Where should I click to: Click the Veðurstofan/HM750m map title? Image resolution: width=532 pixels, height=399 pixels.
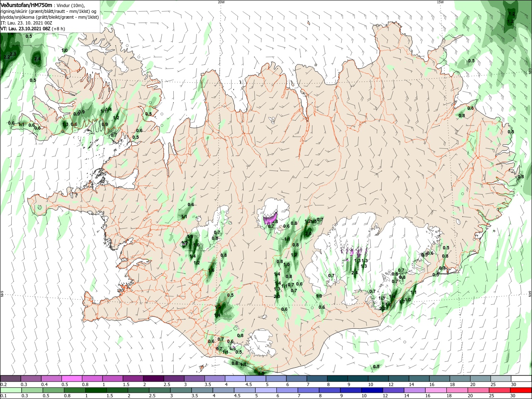26,5
